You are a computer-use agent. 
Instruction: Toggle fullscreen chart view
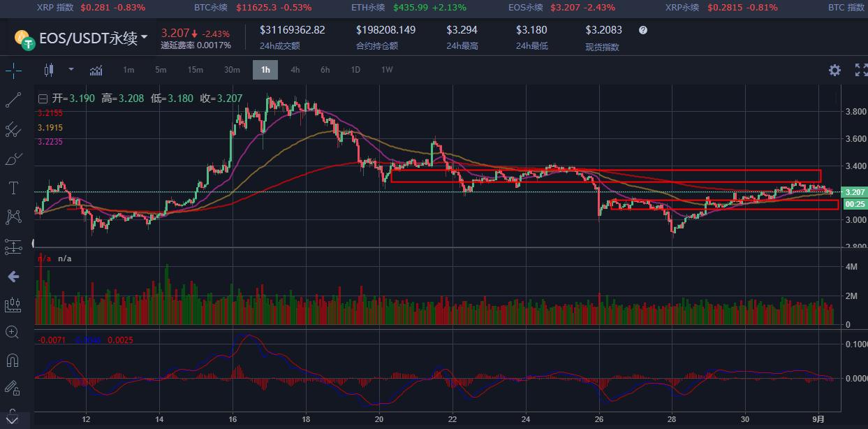click(x=860, y=70)
